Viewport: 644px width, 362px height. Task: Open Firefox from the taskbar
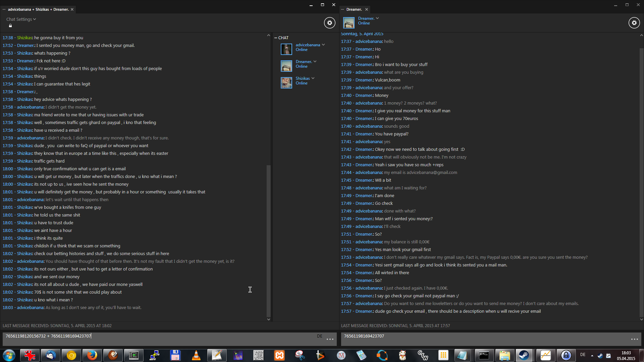point(92,355)
